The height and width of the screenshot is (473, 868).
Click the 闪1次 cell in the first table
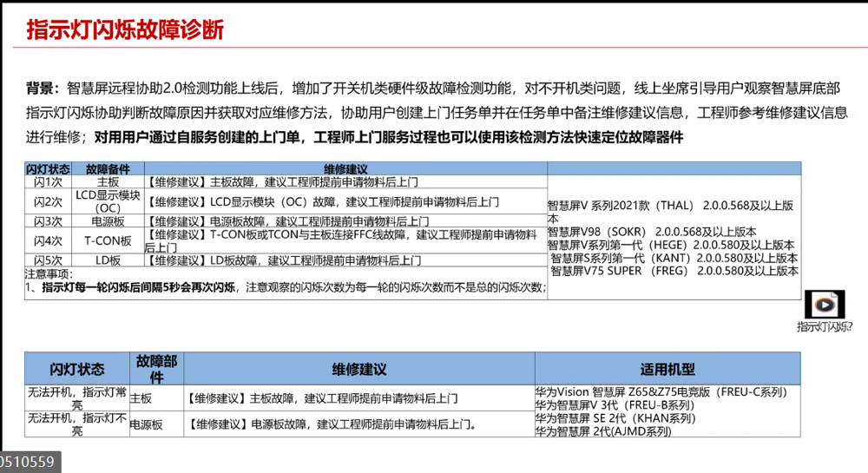tap(48, 182)
